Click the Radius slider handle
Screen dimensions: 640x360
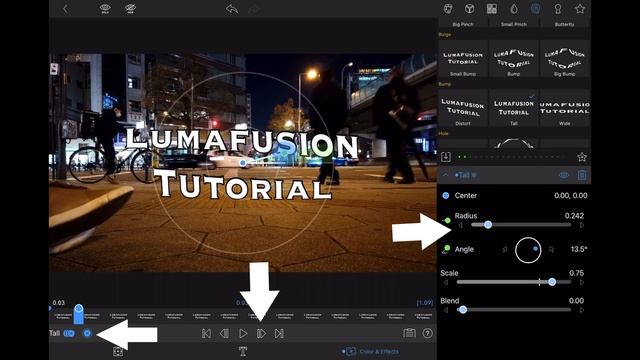[x=488, y=224]
